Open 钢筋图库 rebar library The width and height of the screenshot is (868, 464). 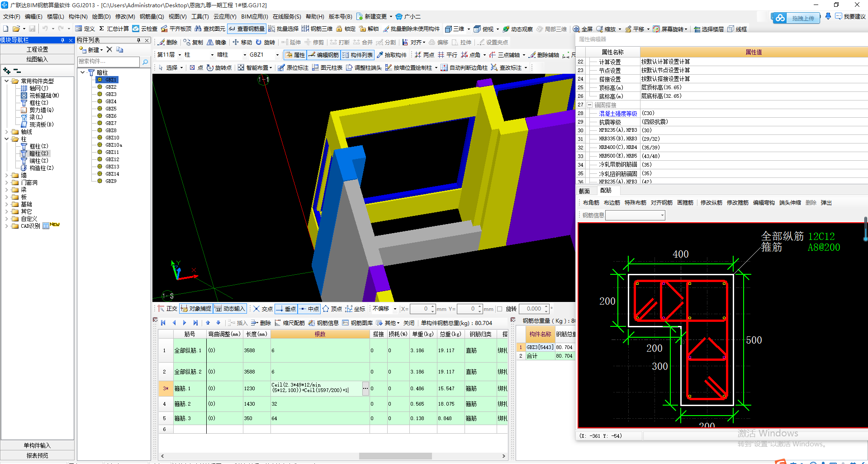click(358, 323)
